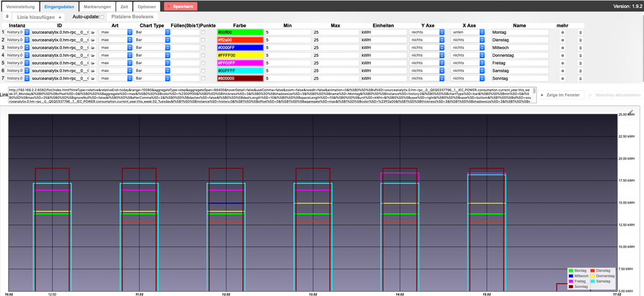Enable Punkte checkbox for Donnerstag row
Screen dimensions: 644x296
pyautogui.click(x=203, y=55)
